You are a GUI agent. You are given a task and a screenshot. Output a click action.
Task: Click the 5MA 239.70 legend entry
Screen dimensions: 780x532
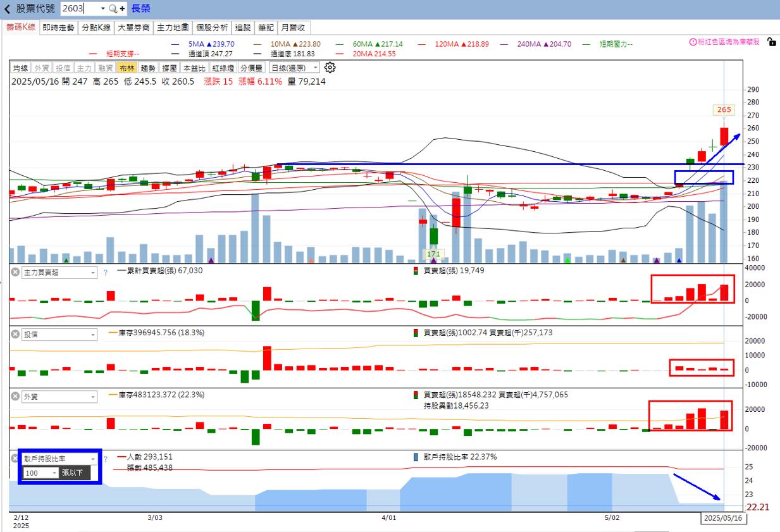pos(203,44)
